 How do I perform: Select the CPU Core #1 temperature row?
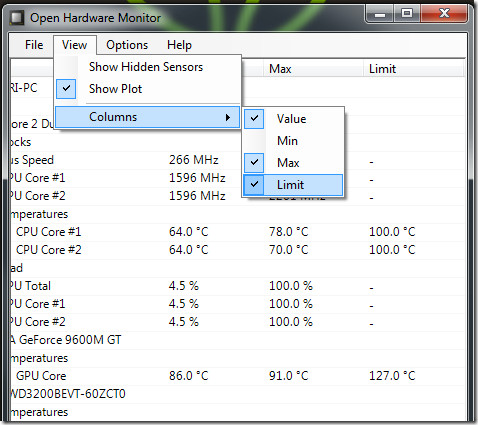237,232
